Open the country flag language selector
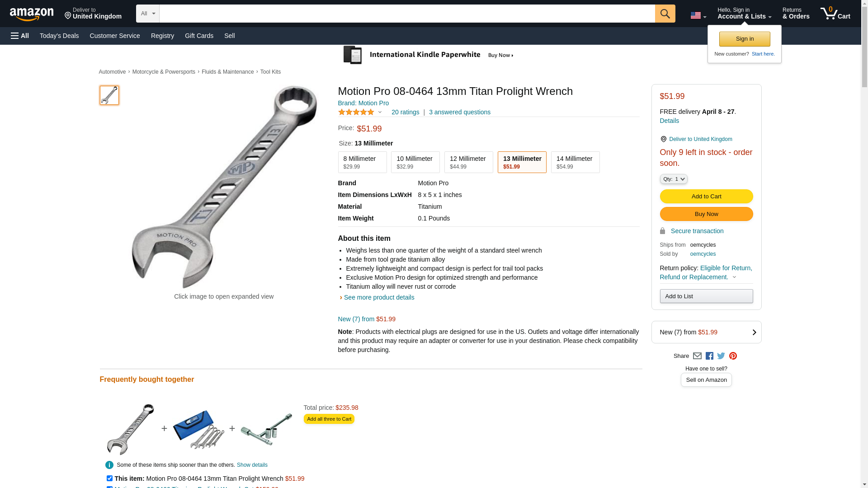Viewport: 868px width, 488px height. tap(698, 15)
